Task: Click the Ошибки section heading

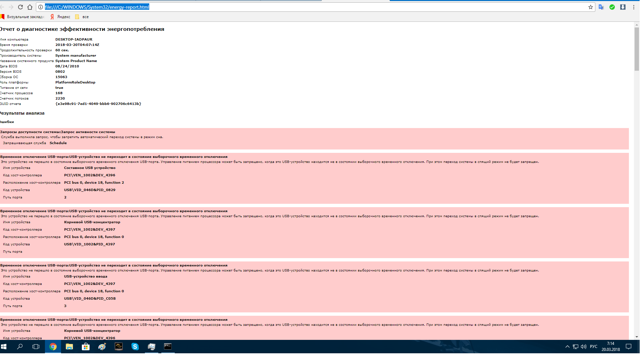Action: (x=7, y=122)
